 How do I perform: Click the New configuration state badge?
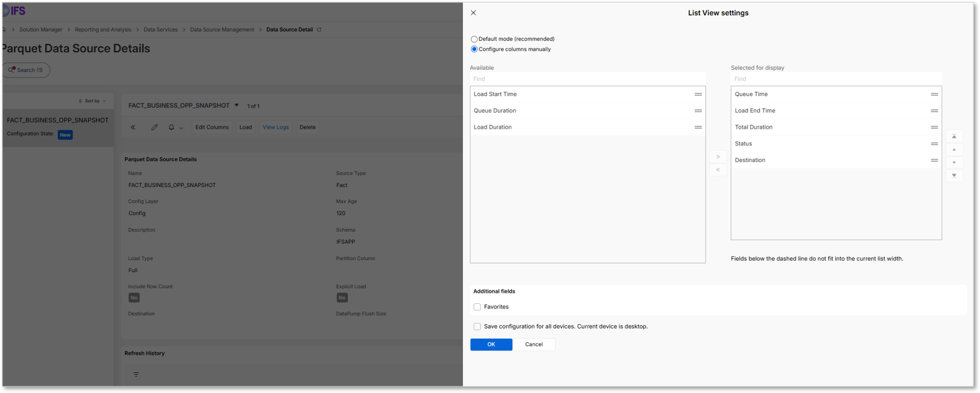pyautogui.click(x=65, y=135)
